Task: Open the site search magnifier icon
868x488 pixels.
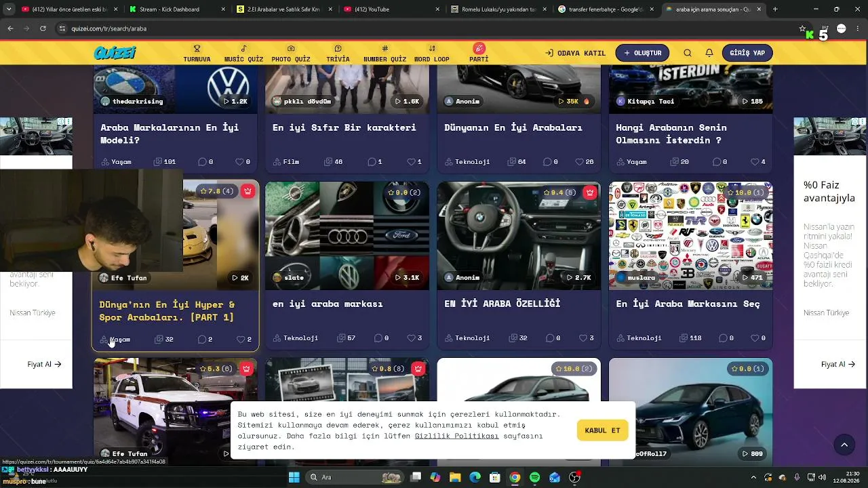Action: coord(688,53)
